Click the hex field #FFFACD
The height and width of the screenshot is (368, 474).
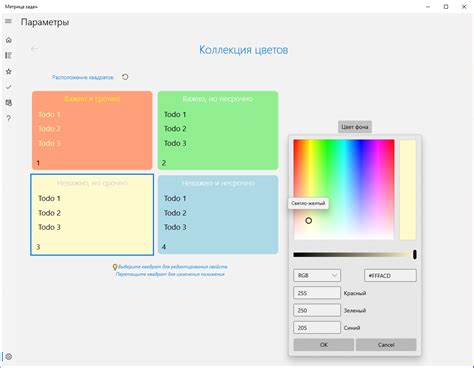tap(390, 276)
